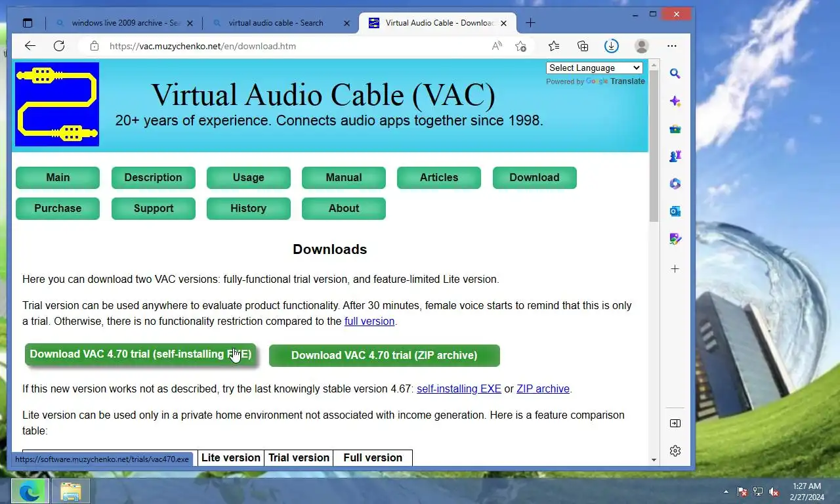Get version 4.67 ZIP archive link
This screenshot has height=504, width=840.
(543, 388)
